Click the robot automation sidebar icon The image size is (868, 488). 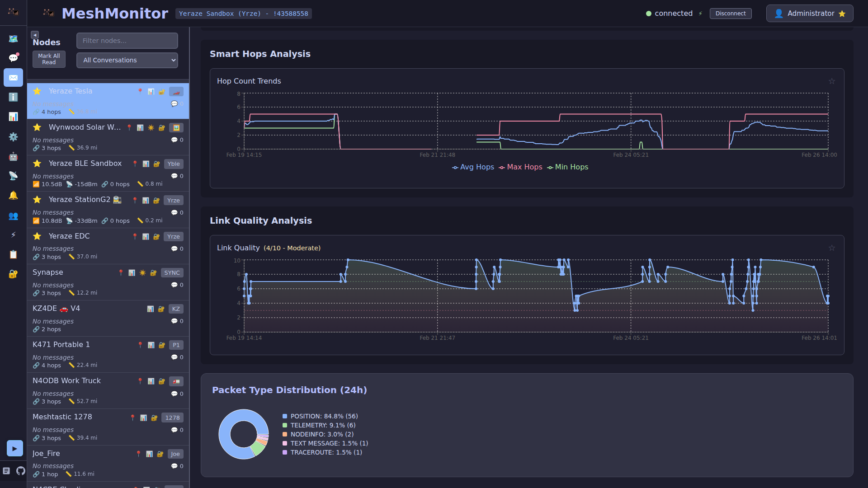(x=13, y=157)
